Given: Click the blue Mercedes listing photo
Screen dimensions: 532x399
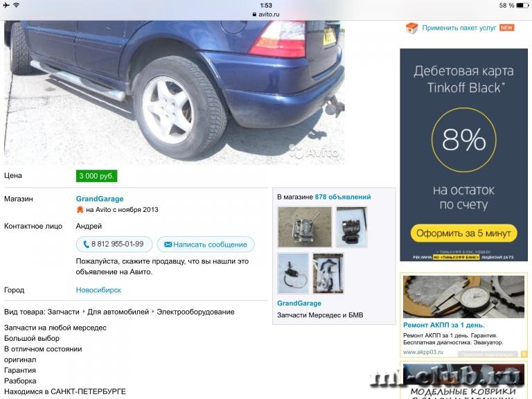Looking at the screenshot, I should [175, 93].
